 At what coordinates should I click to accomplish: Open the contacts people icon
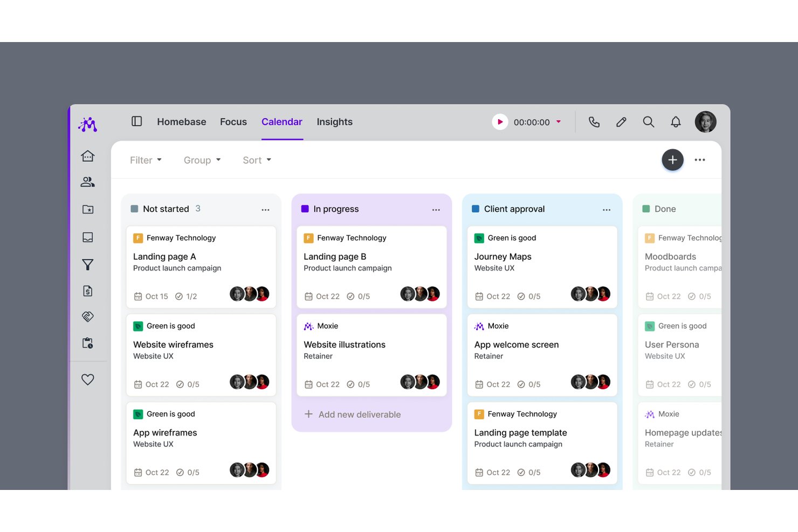click(88, 182)
